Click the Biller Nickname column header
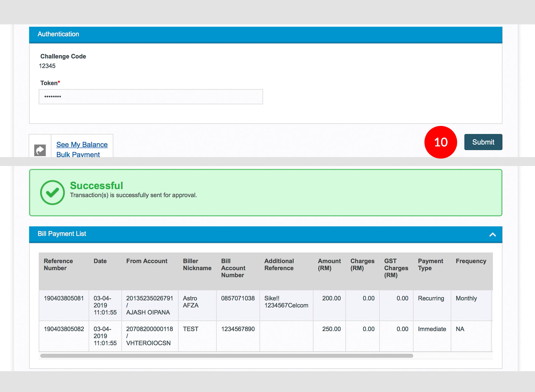Viewport: 535px width, 392px height. (197, 264)
